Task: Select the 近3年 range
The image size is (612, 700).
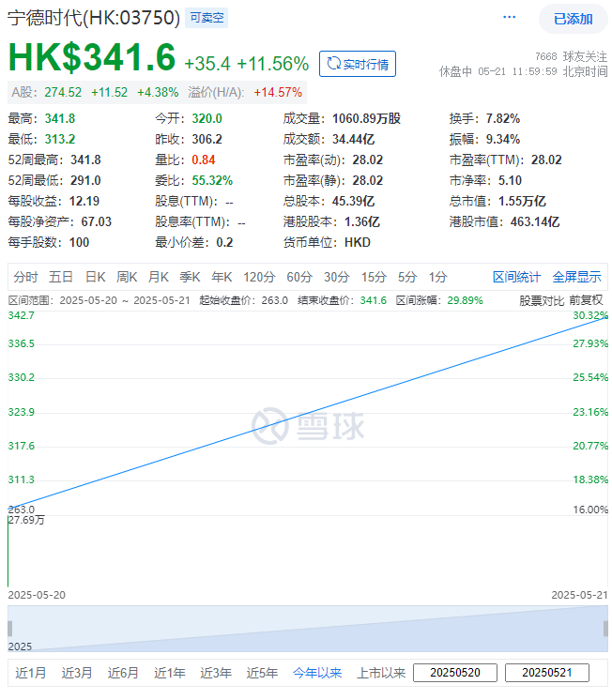Action: pyautogui.click(x=216, y=673)
